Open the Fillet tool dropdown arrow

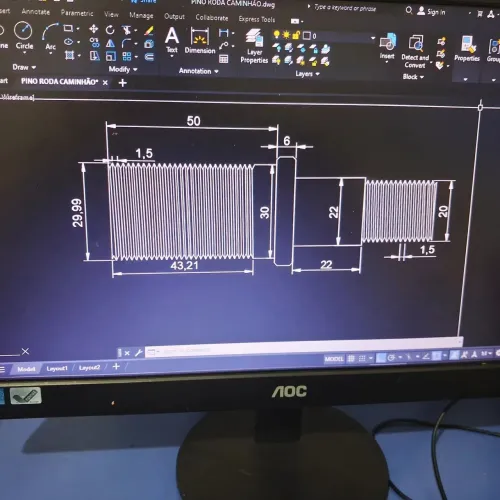click(136, 44)
